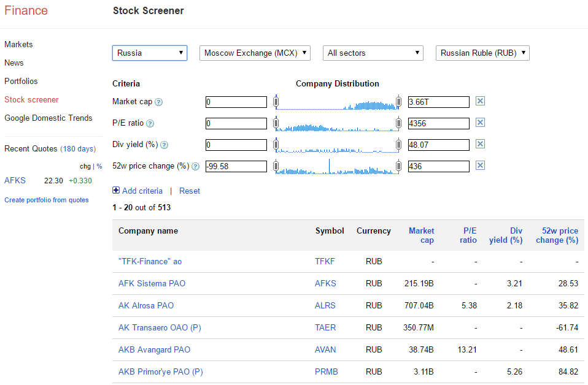Open the Russia country dropdown
The width and height of the screenshot is (588, 385).
150,53
